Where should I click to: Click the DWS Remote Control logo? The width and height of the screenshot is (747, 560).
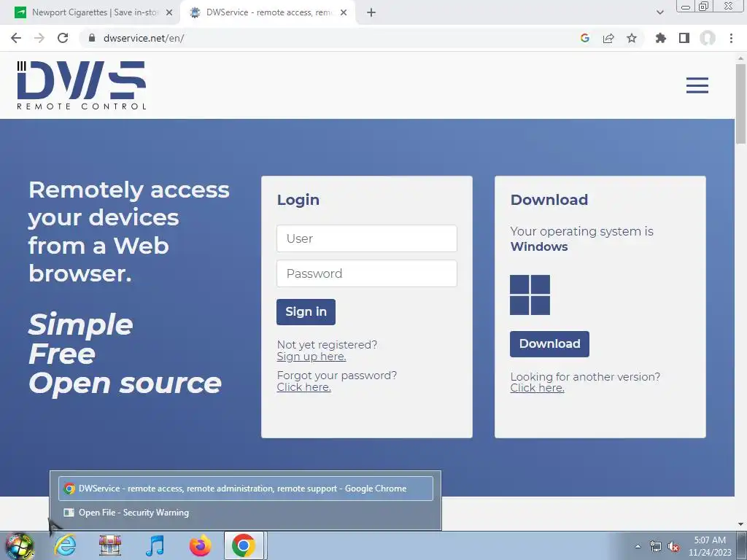82,85
